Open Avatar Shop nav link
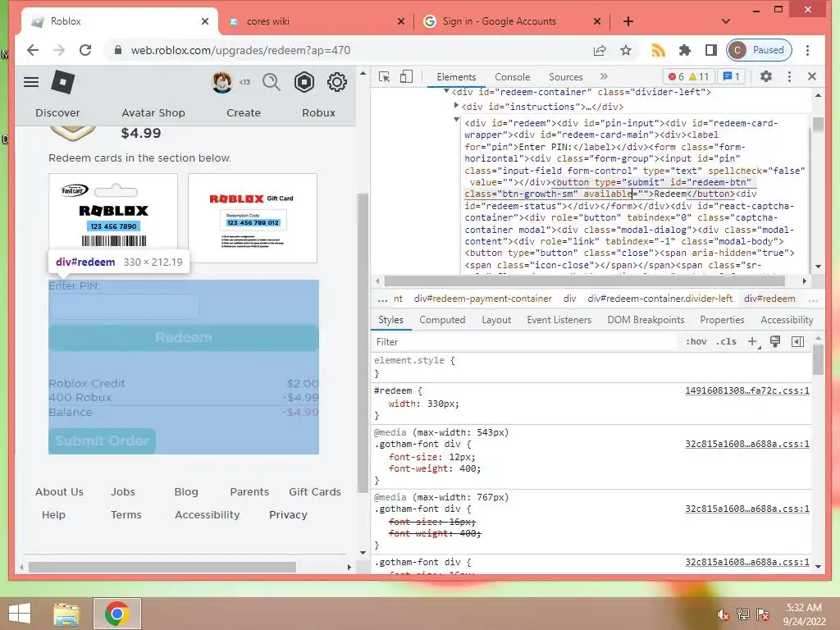This screenshot has height=630, width=840. 153,112
